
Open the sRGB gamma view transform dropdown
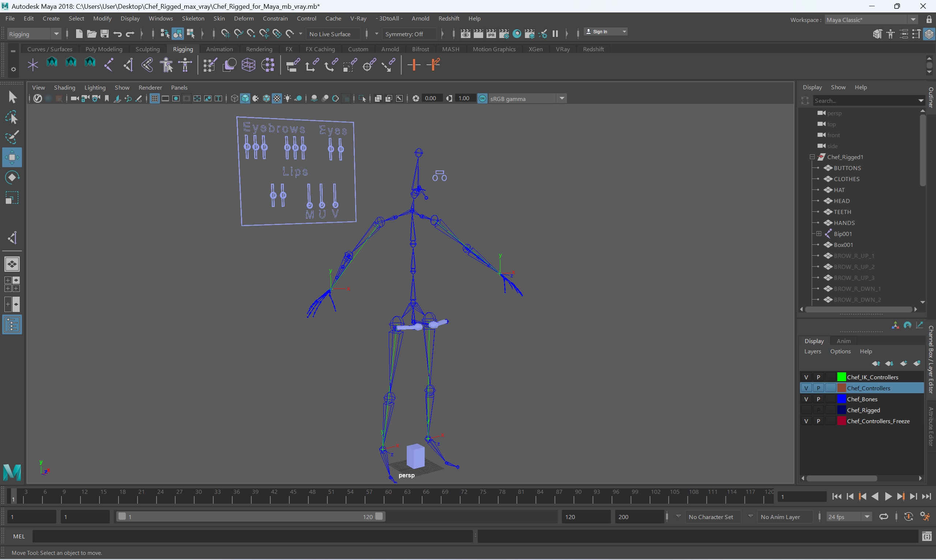click(527, 98)
